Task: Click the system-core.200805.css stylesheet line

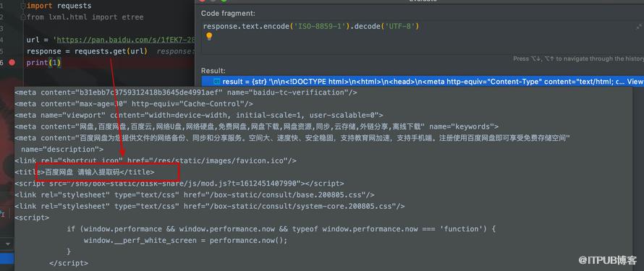Action: pos(210,206)
